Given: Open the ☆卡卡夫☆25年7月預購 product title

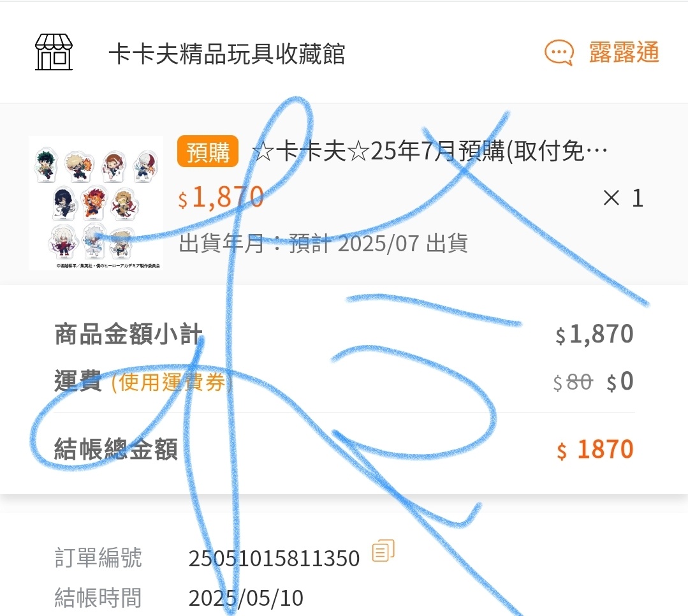Looking at the screenshot, I should pyautogui.click(x=430, y=151).
